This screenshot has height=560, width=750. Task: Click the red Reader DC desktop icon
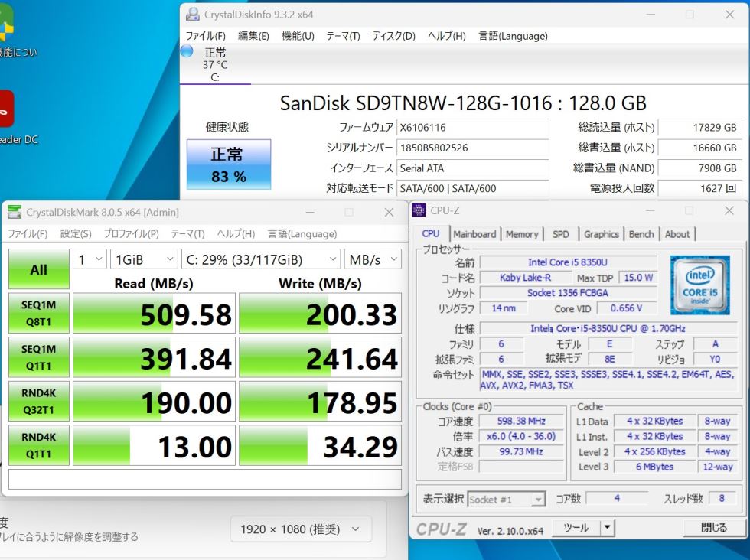pos(6,109)
